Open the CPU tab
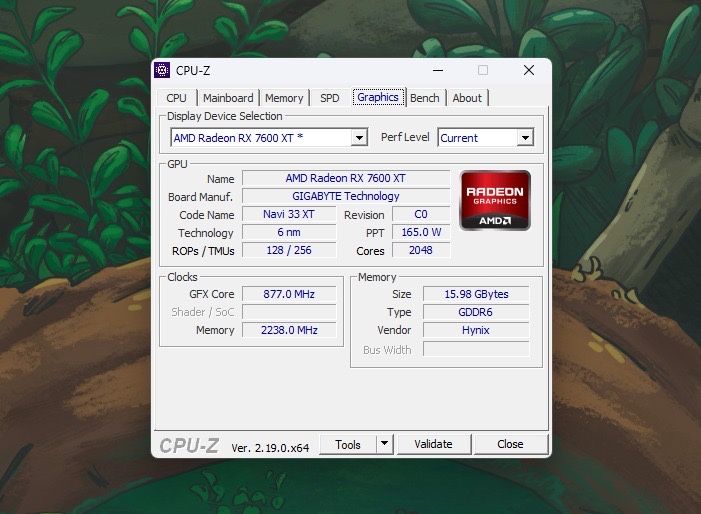Image resolution: width=701 pixels, height=514 pixels. (176, 98)
